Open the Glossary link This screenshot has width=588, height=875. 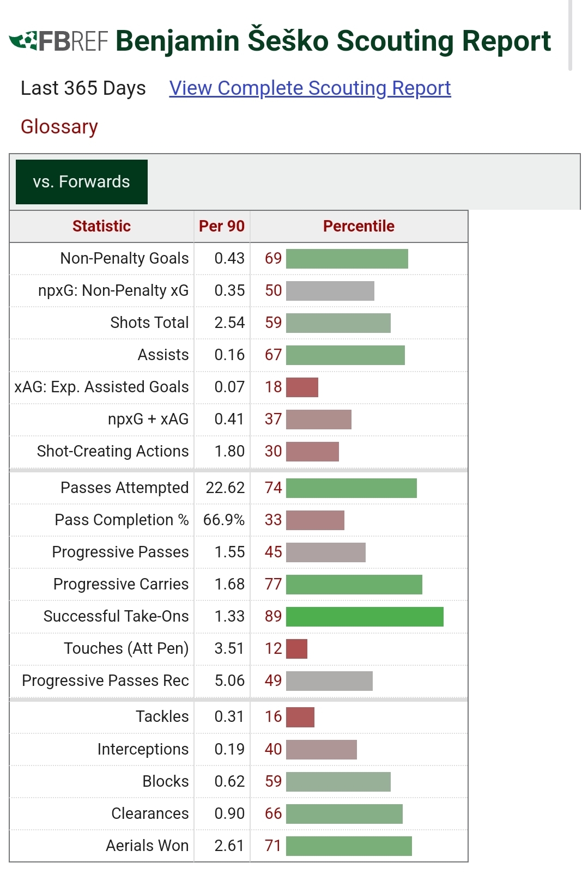(x=59, y=127)
